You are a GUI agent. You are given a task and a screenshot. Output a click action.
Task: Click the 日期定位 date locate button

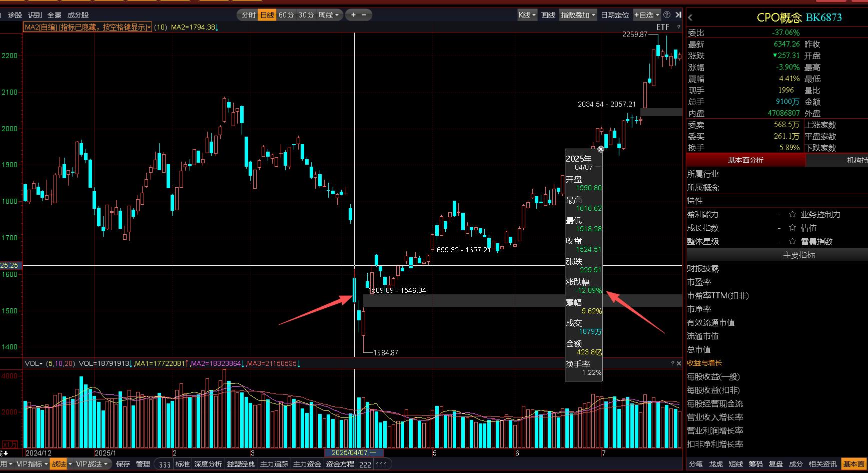click(x=615, y=15)
